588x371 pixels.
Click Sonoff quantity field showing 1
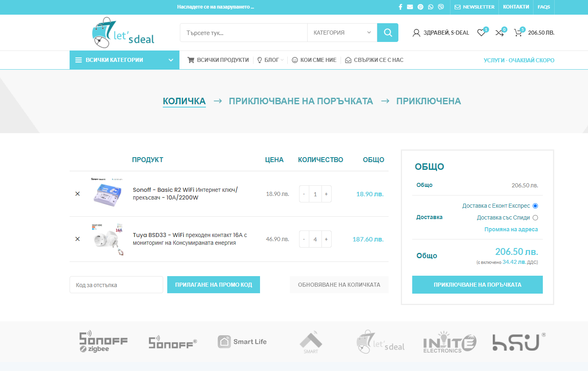[x=315, y=194]
